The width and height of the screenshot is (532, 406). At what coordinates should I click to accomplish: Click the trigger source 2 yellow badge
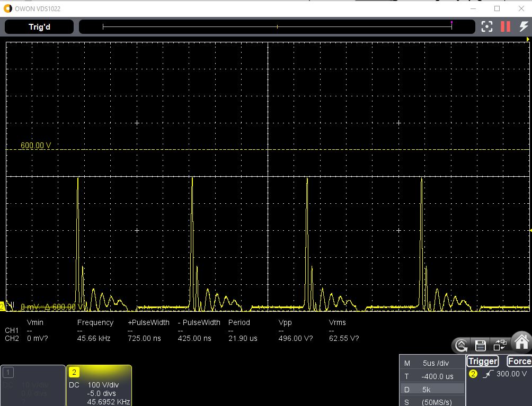tap(473, 374)
